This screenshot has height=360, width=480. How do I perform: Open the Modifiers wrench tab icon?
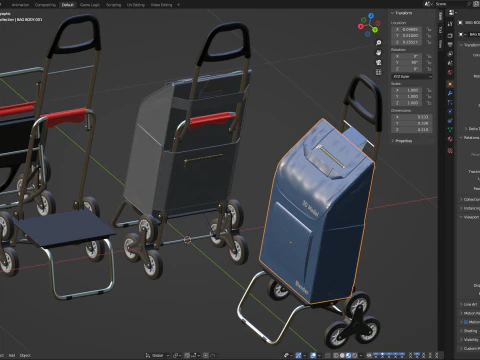[x=450, y=93]
